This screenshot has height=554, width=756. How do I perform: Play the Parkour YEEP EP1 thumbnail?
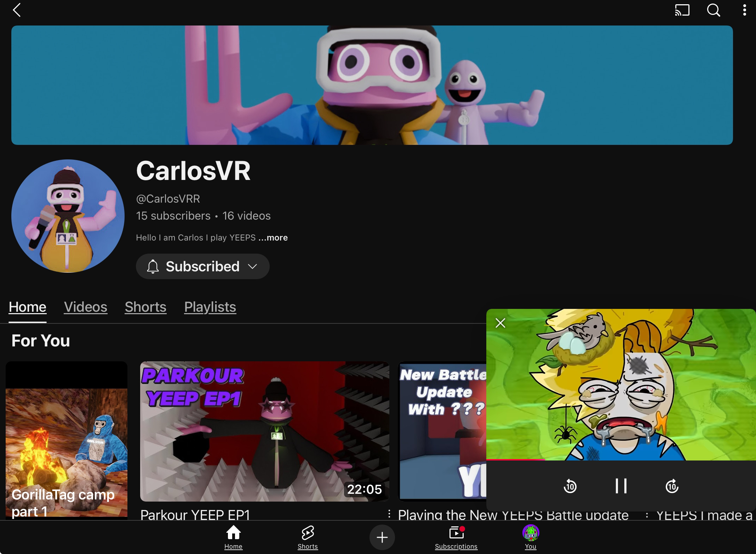pos(265,431)
